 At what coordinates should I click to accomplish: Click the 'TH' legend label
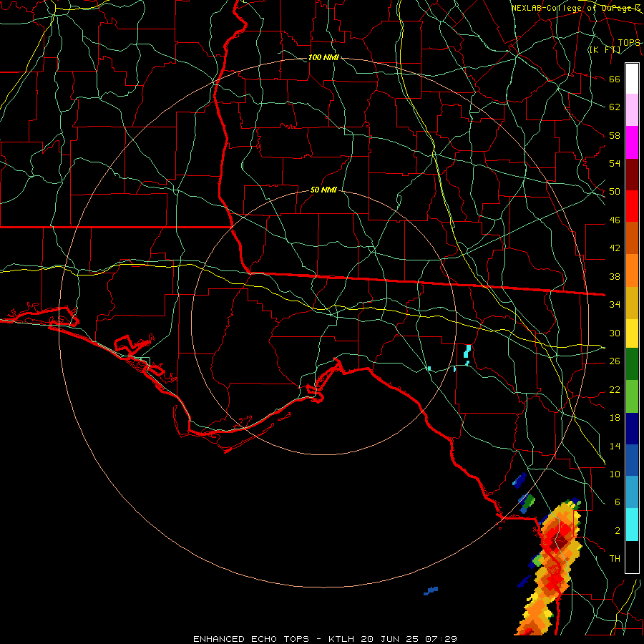pos(615,559)
